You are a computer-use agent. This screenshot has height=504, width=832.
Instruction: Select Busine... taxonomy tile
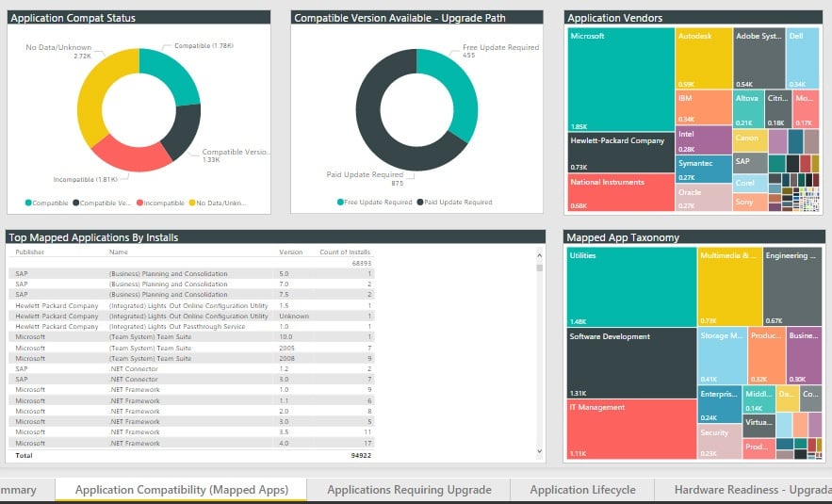pyautogui.click(x=805, y=355)
